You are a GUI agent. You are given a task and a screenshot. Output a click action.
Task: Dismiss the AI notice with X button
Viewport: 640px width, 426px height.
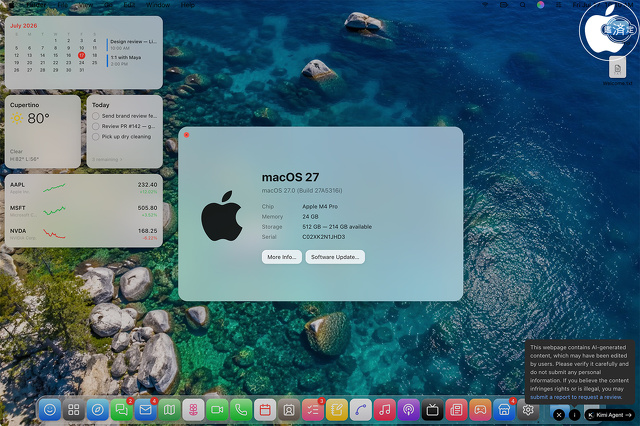point(559,415)
